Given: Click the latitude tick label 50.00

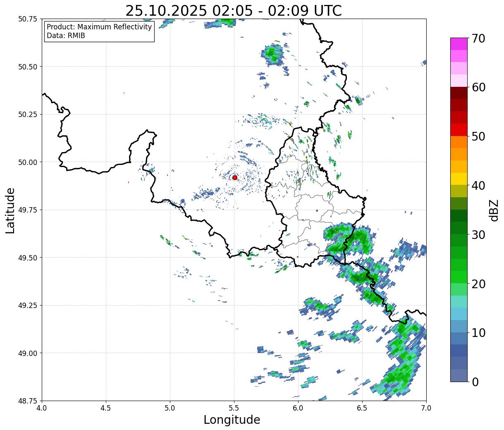Looking at the screenshot, I should pyautogui.click(x=28, y=162).
